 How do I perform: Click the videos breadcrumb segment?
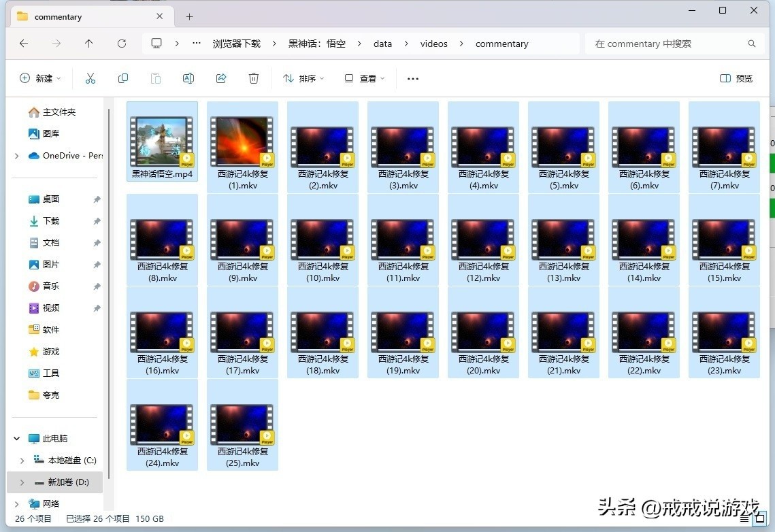coord(433,44)
